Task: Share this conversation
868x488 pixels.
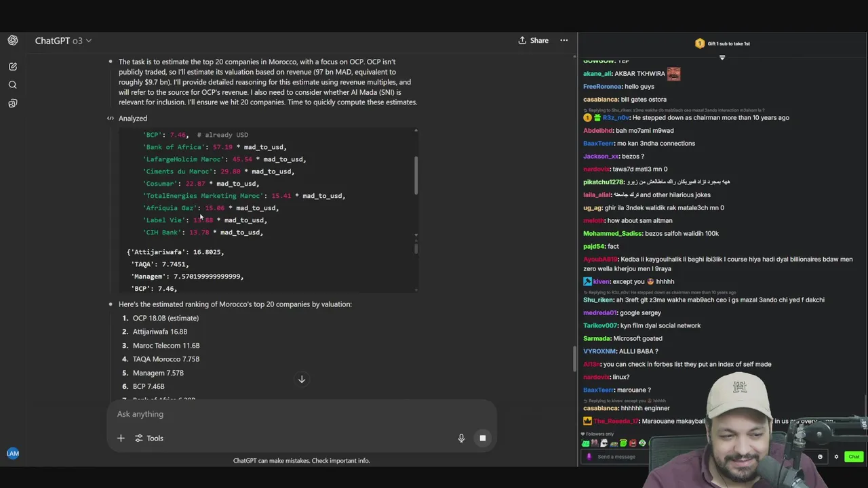Action: (x=534, y=41)
